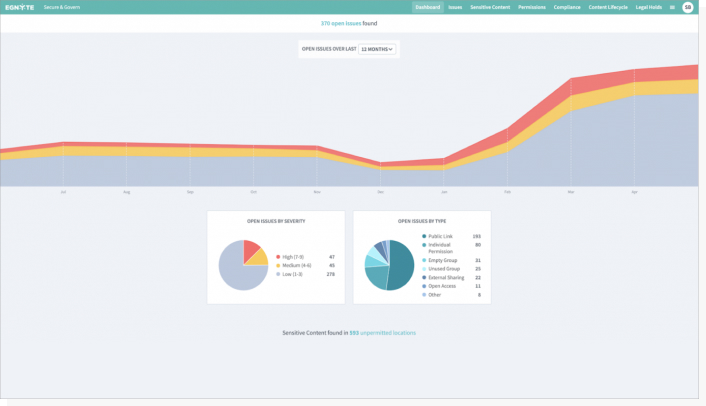Click the Empty Group legend entry

(441, 260)
